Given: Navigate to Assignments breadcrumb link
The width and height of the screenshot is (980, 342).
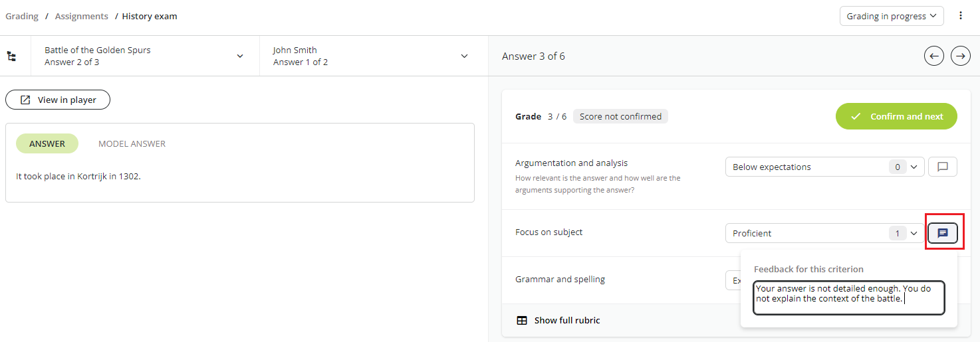Looking at the screenshot, I should (82, 16).
